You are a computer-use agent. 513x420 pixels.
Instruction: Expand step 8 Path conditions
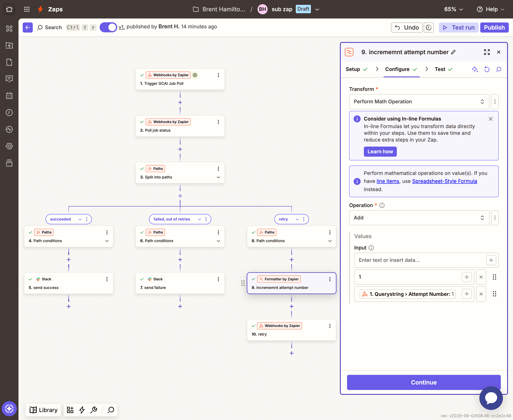330,241
